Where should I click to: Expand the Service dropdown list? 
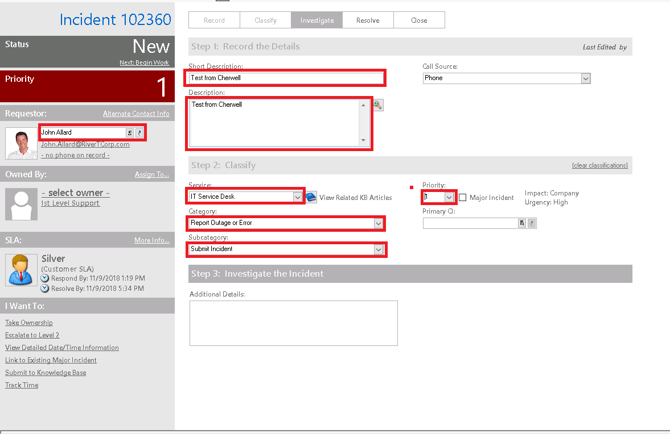297,198
